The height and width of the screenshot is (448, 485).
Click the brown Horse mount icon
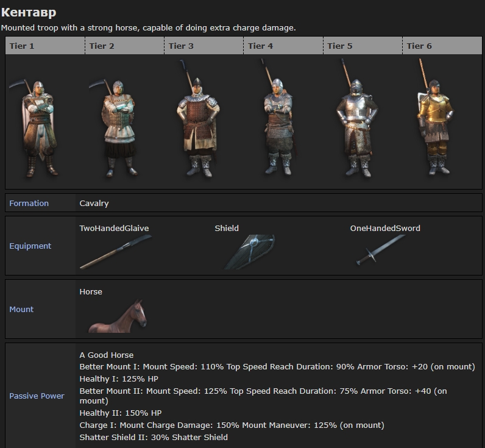coord(118,316)
